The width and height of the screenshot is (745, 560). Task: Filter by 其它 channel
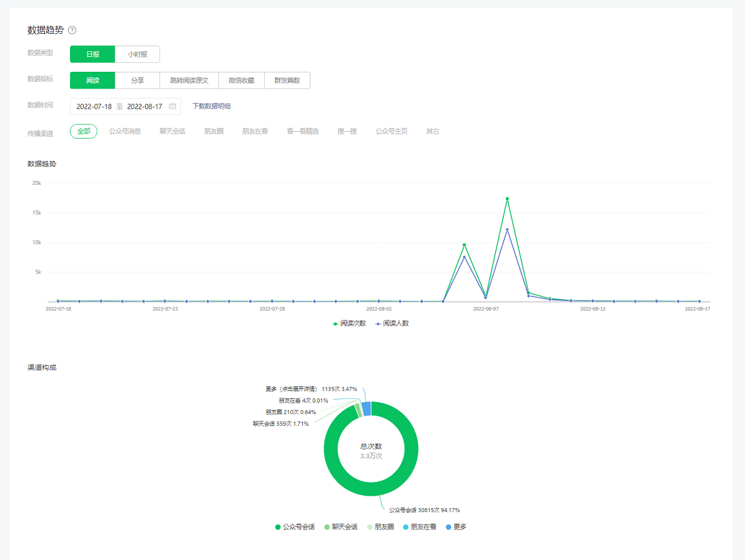point(433,131)
